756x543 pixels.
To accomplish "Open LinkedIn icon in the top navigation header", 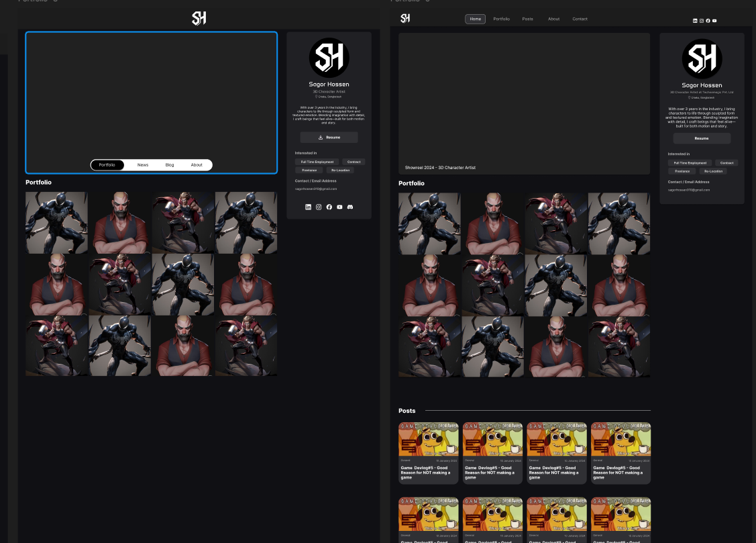I will [x=695, y=21].
